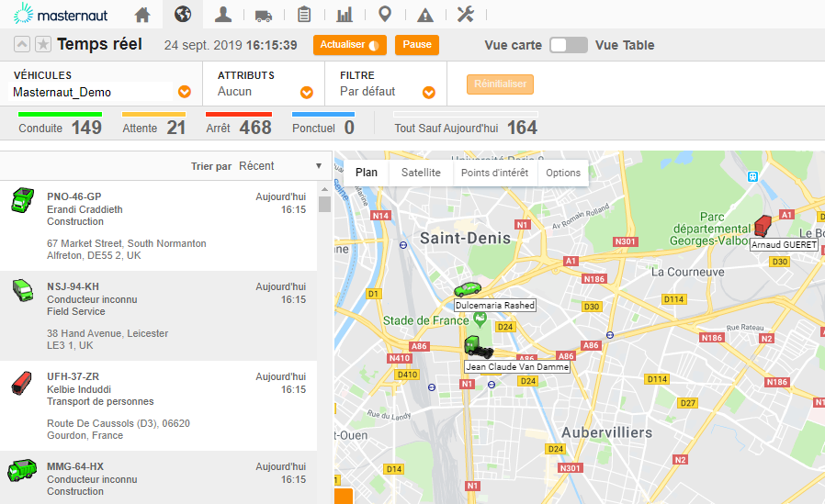The width and height of the screenshot is (825, 504).
Task: Expand the Véhicules Masternaut_Demo dropdown
Action: [x=184, y=92]
